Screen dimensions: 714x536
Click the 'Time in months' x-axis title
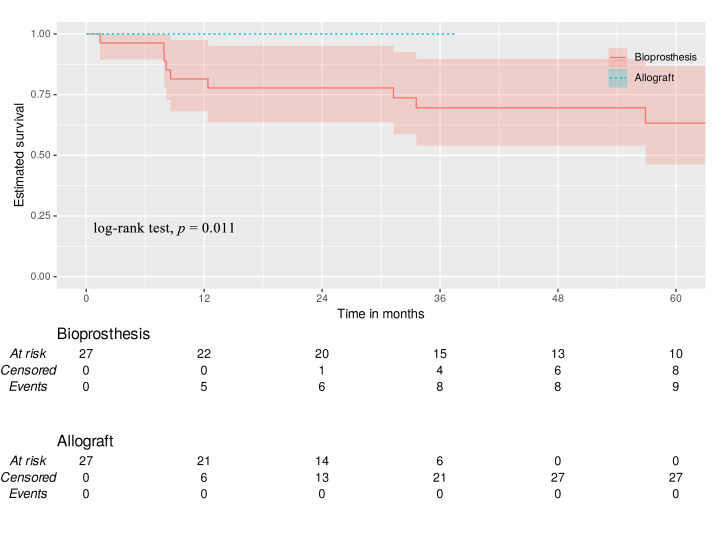380,314
